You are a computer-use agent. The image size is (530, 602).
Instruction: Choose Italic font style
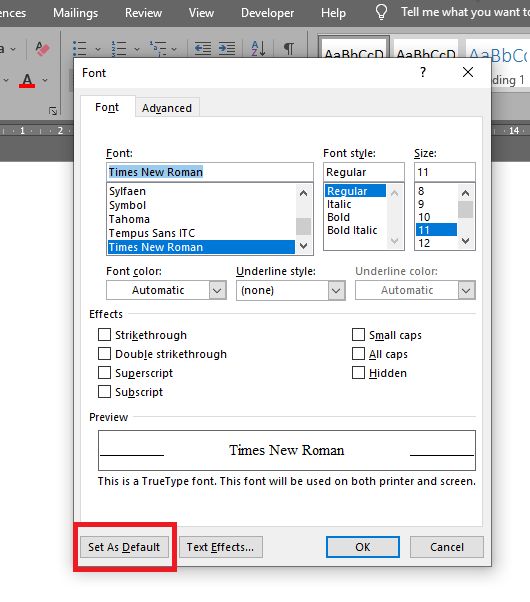coord(355,204)
